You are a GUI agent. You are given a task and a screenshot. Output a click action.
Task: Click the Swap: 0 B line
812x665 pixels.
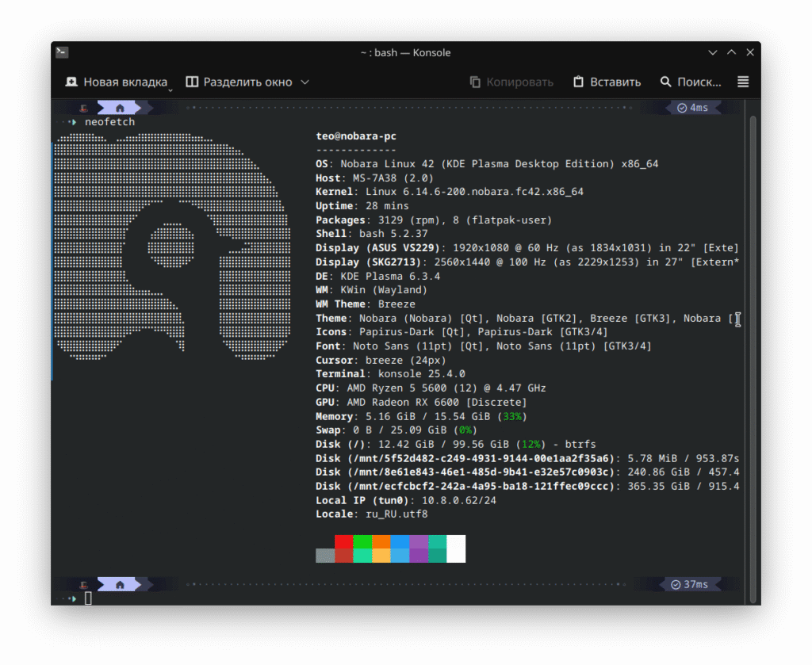point(396,430)
